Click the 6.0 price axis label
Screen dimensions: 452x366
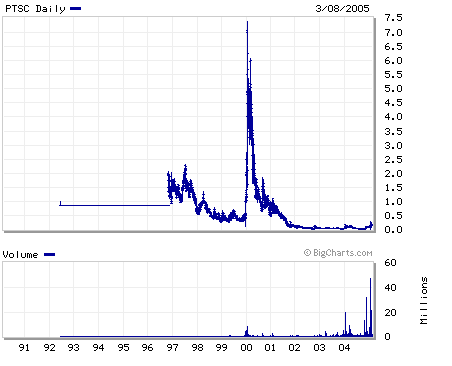393,61
